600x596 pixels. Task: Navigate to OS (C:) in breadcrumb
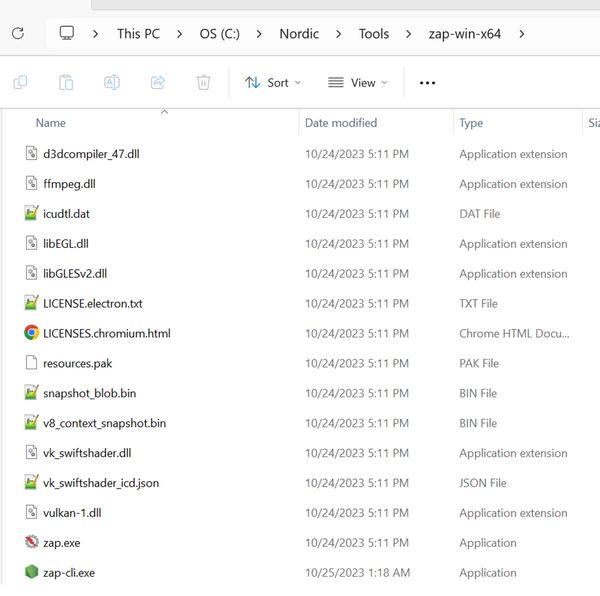[x=225, y=33]
